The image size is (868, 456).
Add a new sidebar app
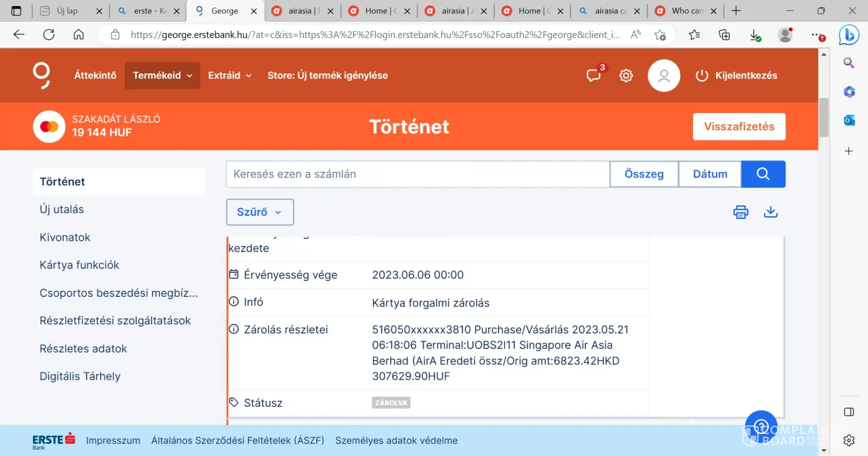849,151
